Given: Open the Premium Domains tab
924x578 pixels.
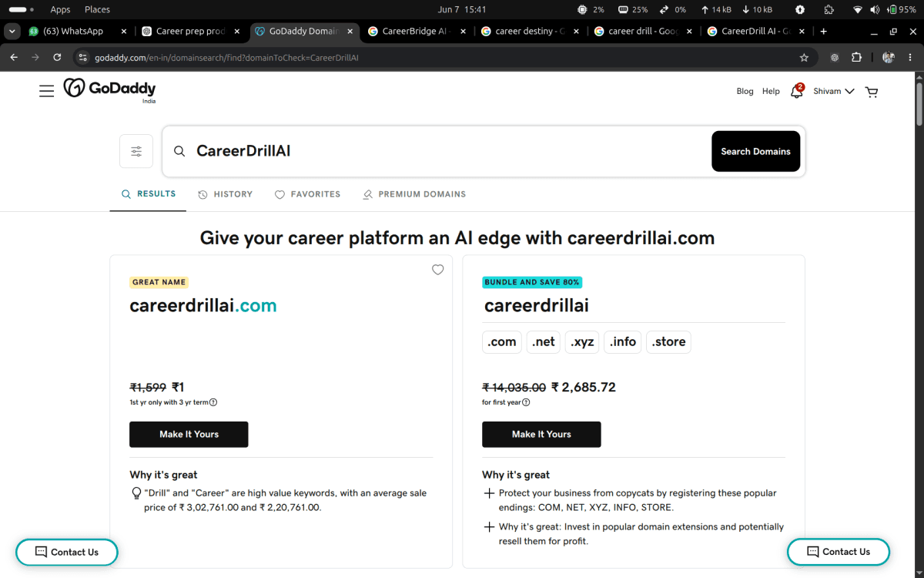Looking at the screenshot, I should [414, 194].
